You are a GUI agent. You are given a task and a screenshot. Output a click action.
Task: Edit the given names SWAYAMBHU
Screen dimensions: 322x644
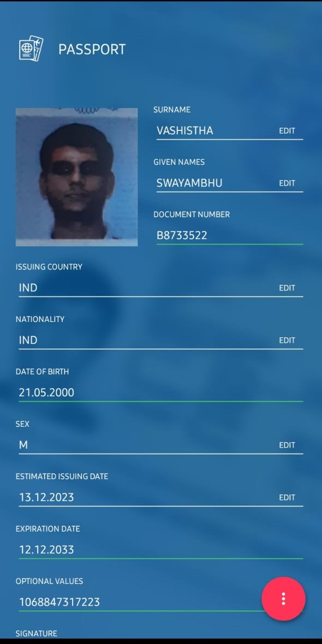[287, 183]
